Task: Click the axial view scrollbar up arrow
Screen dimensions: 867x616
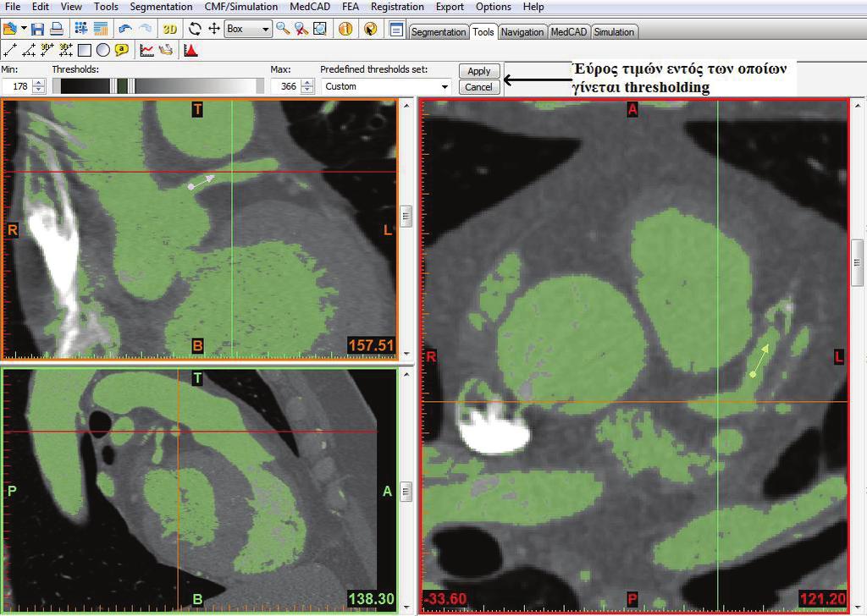Action: click(858, 105)
